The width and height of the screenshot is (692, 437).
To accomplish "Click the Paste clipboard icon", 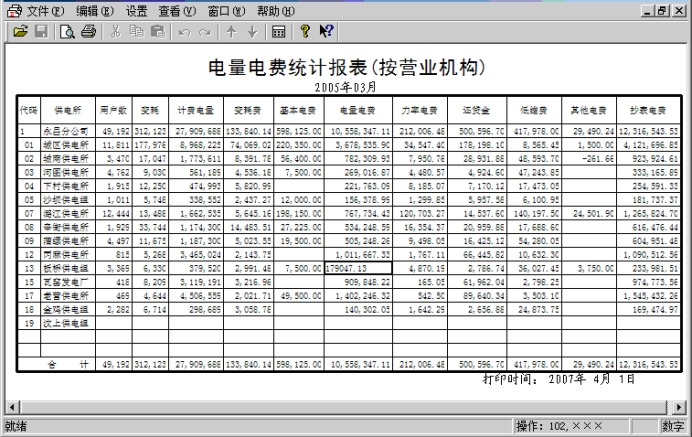I will [x=156, y=32].
